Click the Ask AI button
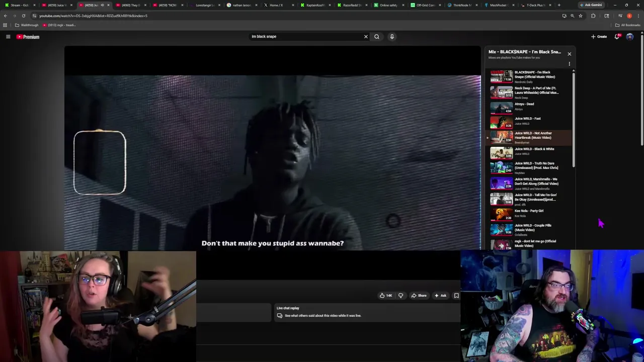This screenshot has height=362, width=644. 440,296
